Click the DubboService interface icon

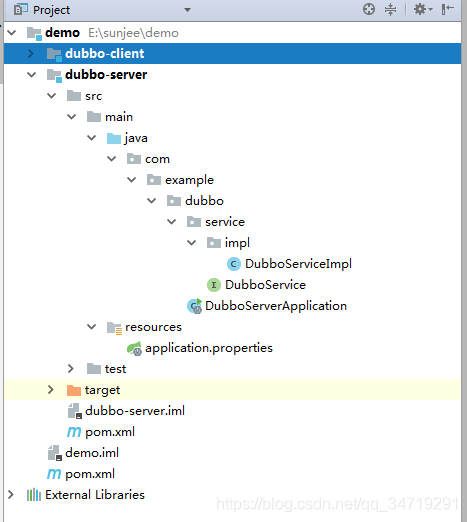pos(214,285)
